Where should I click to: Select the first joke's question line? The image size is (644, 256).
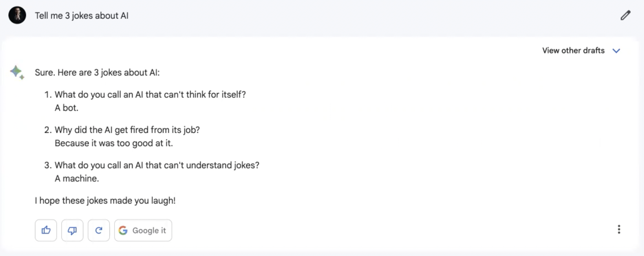point(150,95)
